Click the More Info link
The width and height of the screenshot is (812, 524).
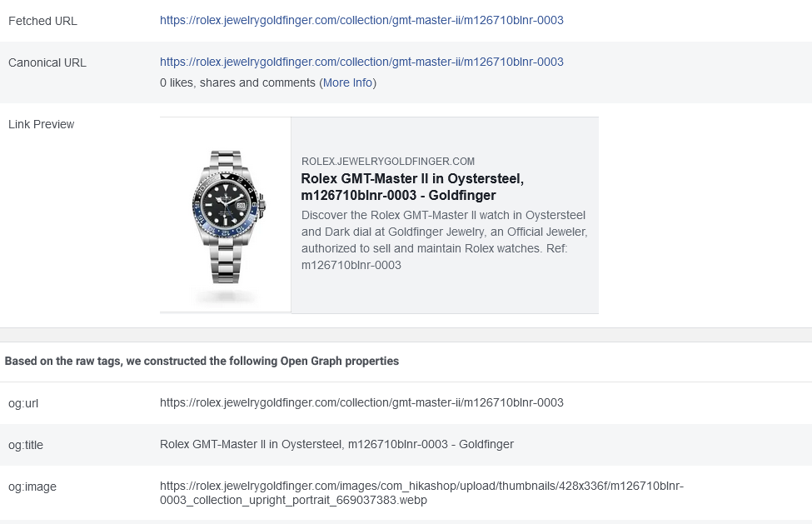click(347, 82)
